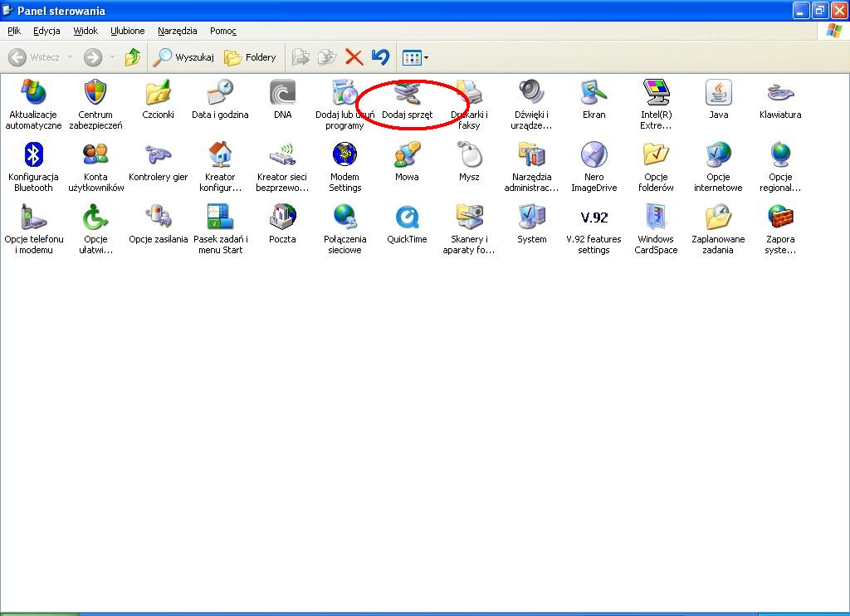The height and width of the screenshot is (616, 850).
Task: Open Opcje ułatwień dostępu icon
Action: point(95,229)
